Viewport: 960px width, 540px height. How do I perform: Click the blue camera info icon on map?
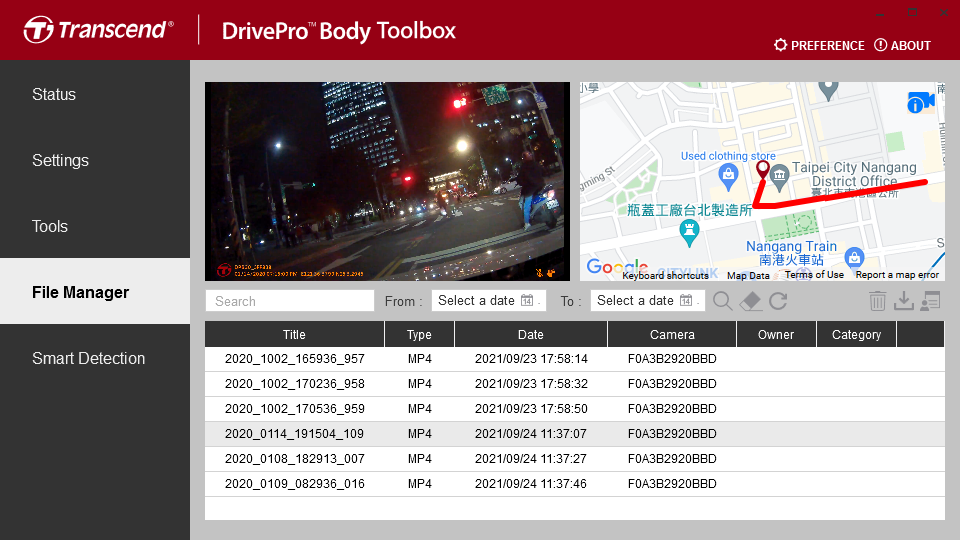(x=920, y=102)
